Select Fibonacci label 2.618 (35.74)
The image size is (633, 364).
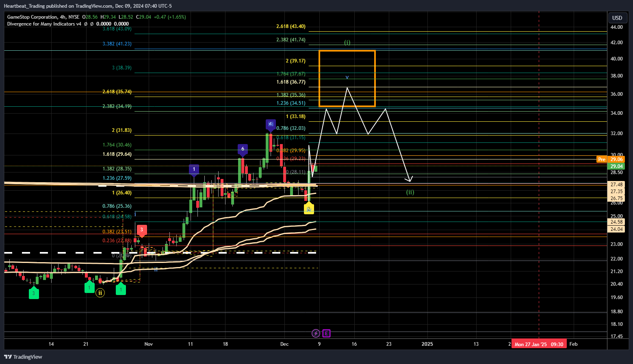tap(117, 92)
